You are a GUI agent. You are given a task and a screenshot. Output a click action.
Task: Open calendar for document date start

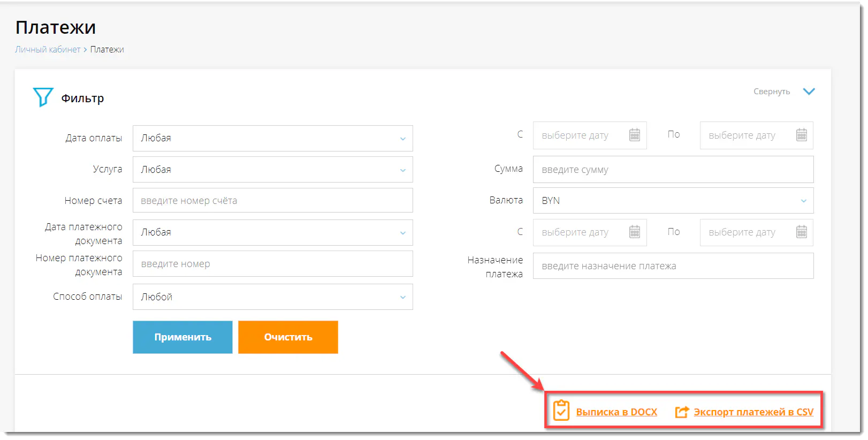[634, 232]
